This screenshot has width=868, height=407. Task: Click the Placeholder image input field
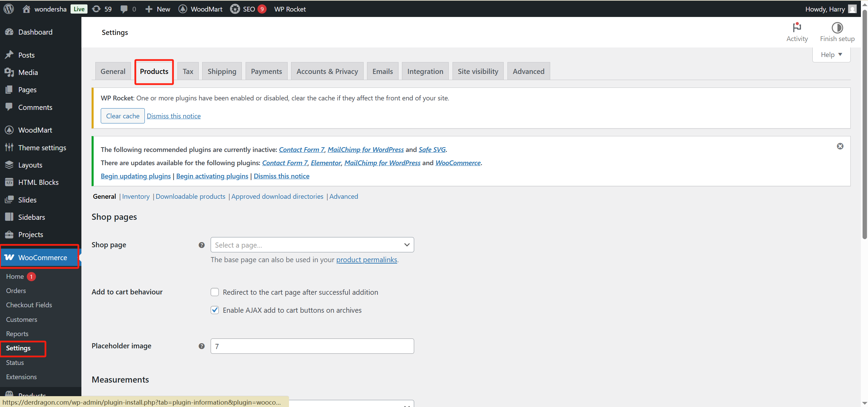312,346
